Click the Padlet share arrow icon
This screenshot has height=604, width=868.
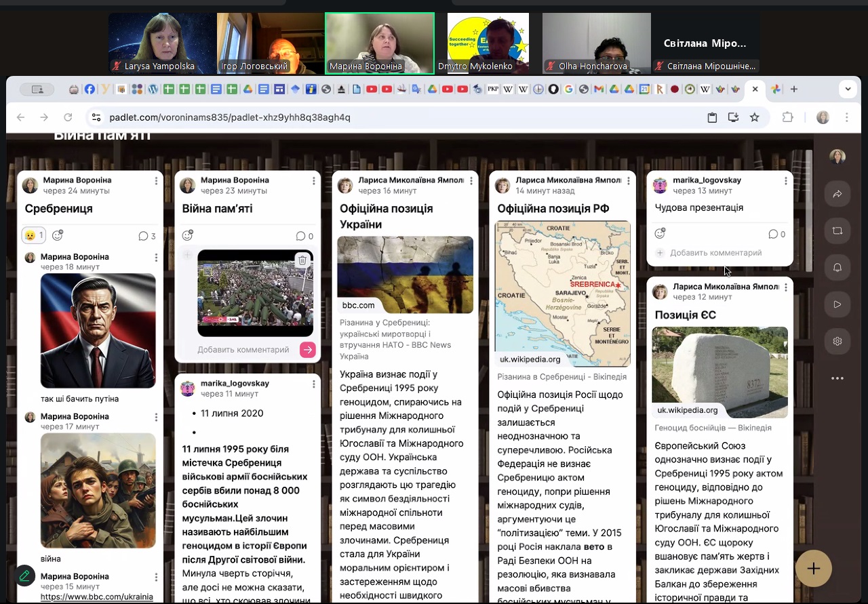tap(837, 195)
